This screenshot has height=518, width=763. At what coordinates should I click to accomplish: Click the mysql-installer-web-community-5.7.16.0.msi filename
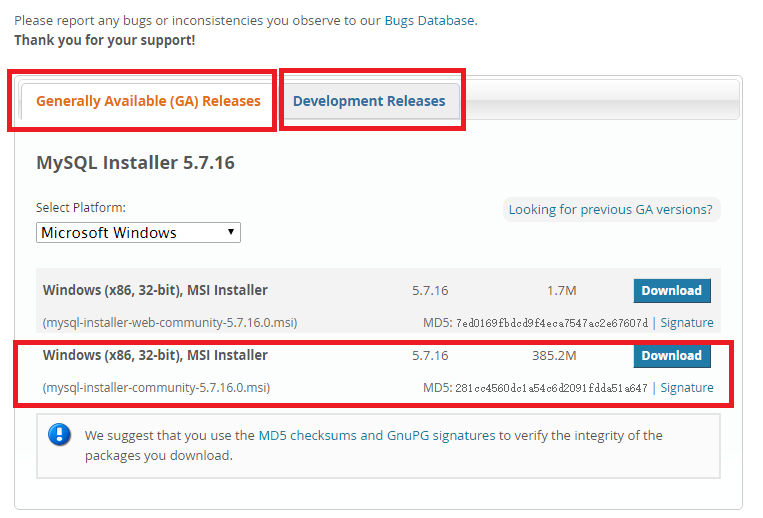pos(170,323)
